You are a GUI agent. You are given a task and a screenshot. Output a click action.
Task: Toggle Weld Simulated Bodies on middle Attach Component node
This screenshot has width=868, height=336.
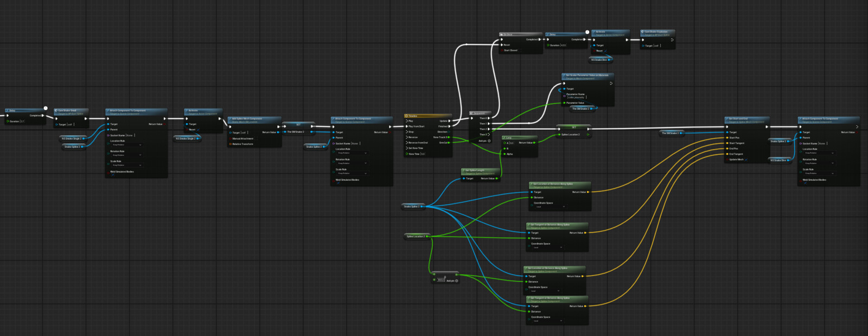click(339, 183)
